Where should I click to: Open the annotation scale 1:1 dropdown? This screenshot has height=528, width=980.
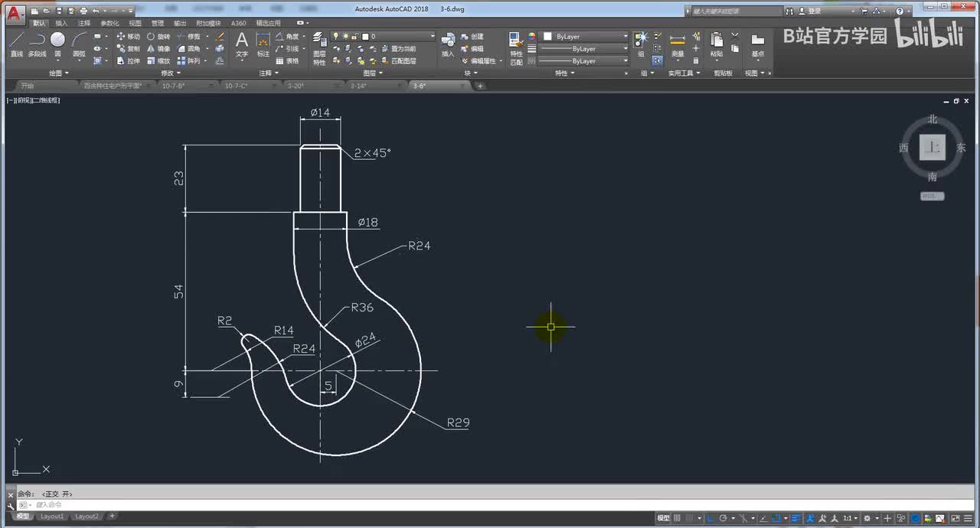click(x=850, y=518)
